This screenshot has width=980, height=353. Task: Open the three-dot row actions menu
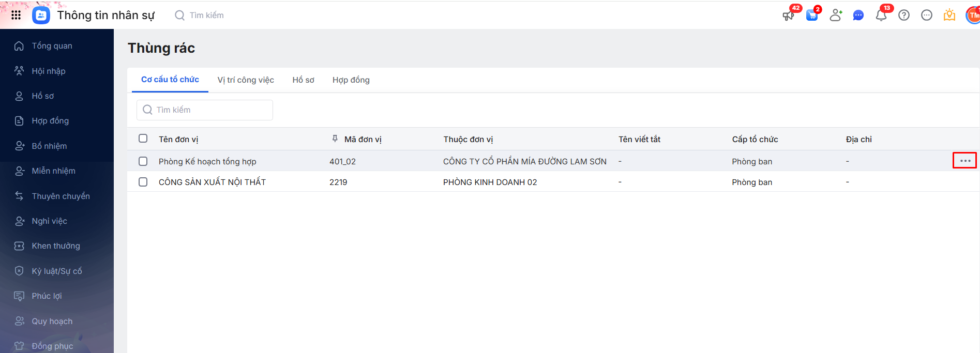pos(965,161)
